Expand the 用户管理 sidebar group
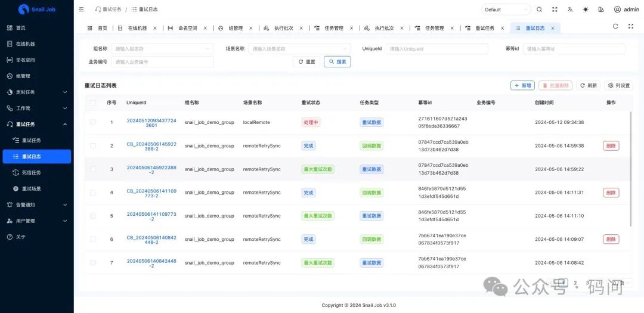The width and height of the screenshot is (644, 313). (37, 221)
